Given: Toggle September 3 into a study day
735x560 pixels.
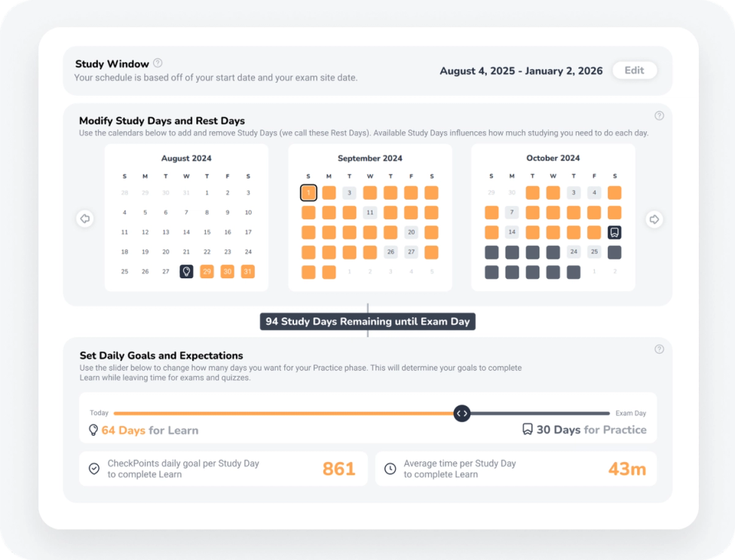Looking at the screenshot, I should click(x=349, y=192).
